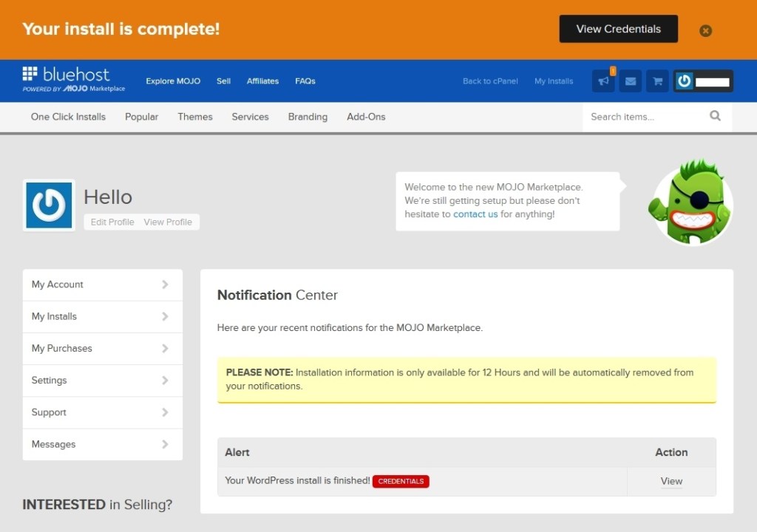Click the green monster mascot
The image size is (757, 532).
(x=690, y=202)
